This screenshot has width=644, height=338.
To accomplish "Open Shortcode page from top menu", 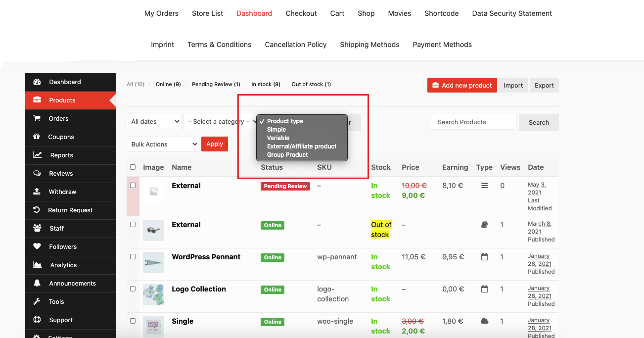I will pos(442,13).
